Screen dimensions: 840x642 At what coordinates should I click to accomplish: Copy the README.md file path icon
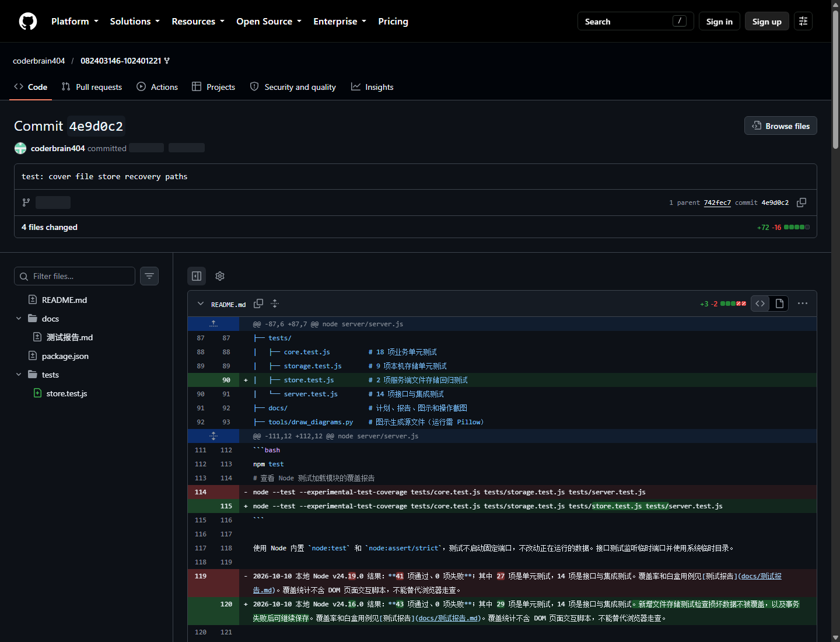(x=258, y=303)
